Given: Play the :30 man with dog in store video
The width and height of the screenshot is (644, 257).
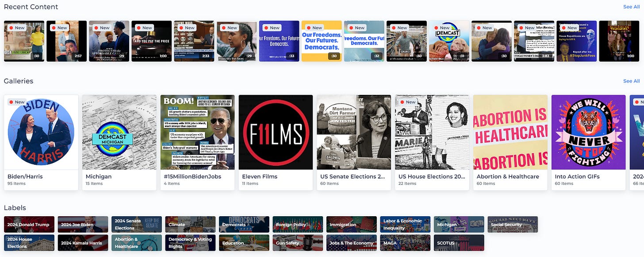Looking at the screenshot, I should pyautogui.click(x=406, y=41).
